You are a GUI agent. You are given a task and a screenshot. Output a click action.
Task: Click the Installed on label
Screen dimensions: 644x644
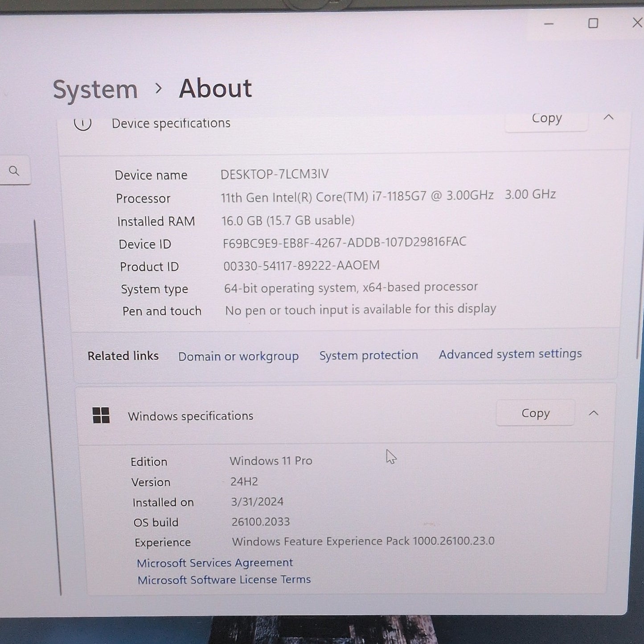click(x=163, y=503)
